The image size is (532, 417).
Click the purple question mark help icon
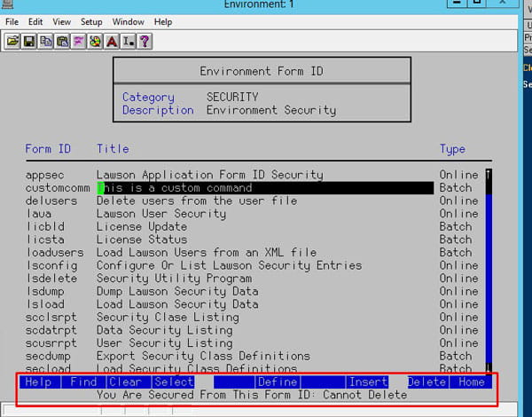(x=145, y=42)
